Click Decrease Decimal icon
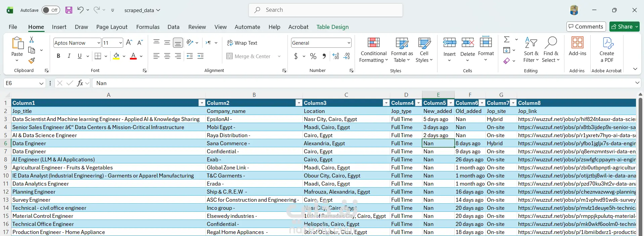This screenshot has height=236, width=644. pyautogui.click(x=347, y=56)
